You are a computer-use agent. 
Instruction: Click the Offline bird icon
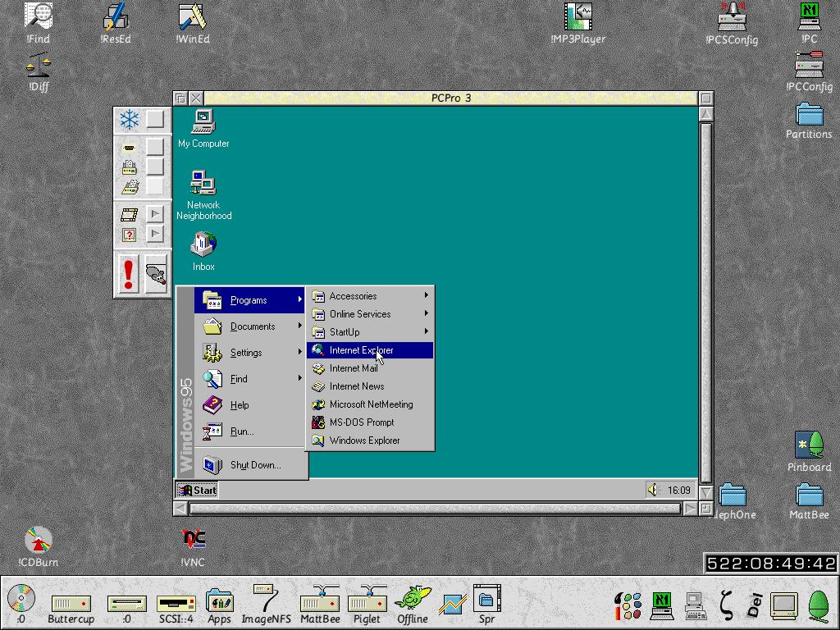[413, 605]
